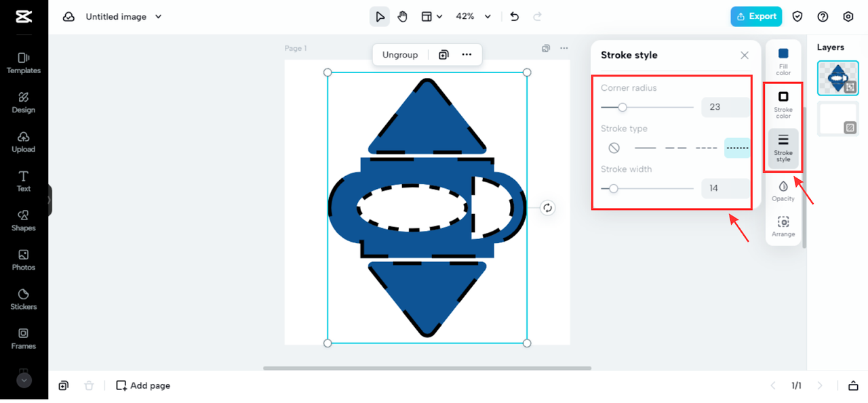The width and height of the screenshot is (868, 403).
Task: Select the long dash stroke type
Action: (676, 148)
